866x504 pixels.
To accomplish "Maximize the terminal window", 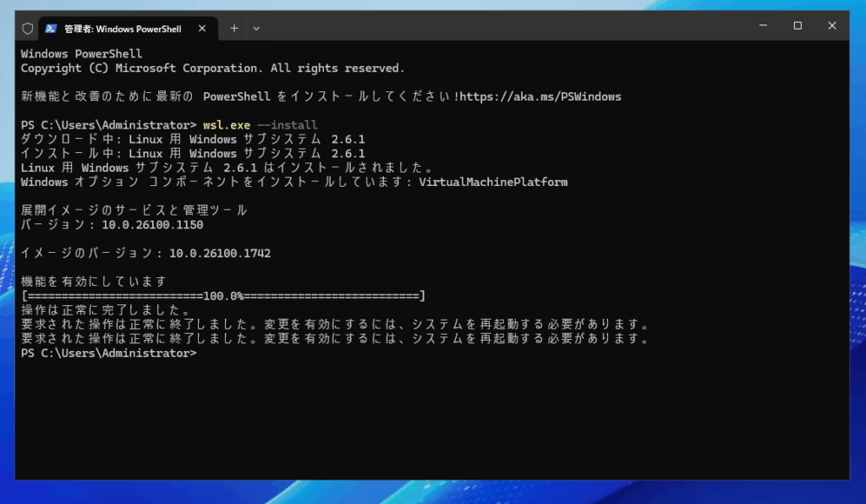I will 797,26.
